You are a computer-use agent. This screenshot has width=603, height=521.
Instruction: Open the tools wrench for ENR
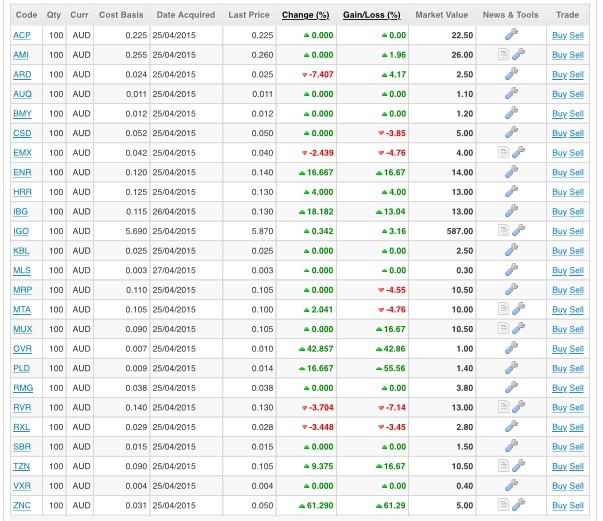pos(511,172)
